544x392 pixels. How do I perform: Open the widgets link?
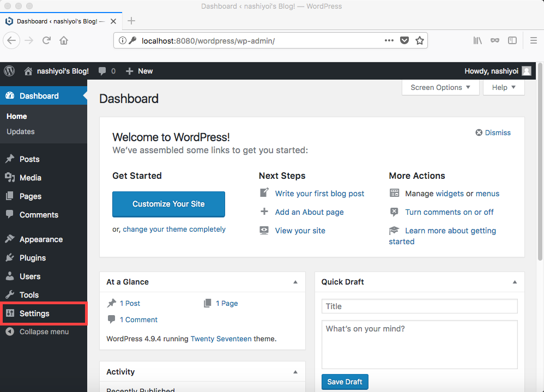pyautogui.click(x=450, y=194)
